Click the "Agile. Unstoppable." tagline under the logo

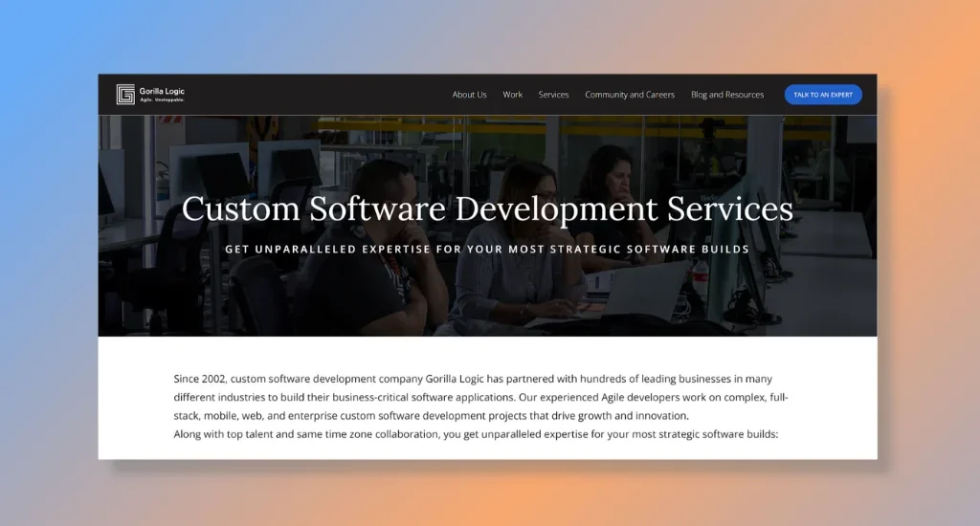coord(162,99)
